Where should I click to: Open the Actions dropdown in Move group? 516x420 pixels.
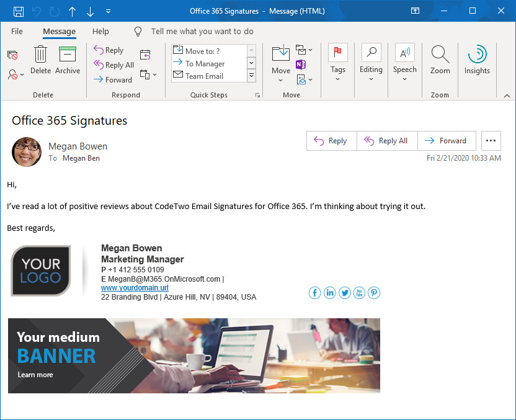click(305, 79)
